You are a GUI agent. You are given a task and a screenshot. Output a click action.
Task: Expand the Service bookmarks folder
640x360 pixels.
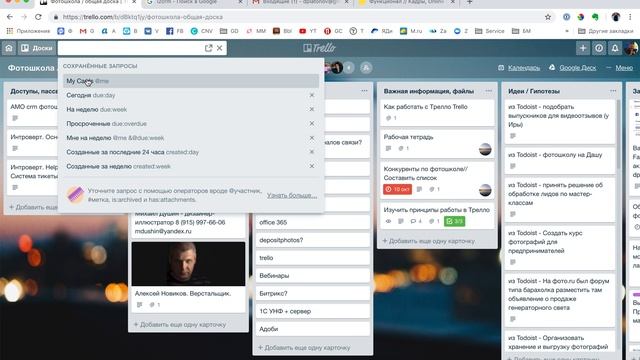point(489,31)
